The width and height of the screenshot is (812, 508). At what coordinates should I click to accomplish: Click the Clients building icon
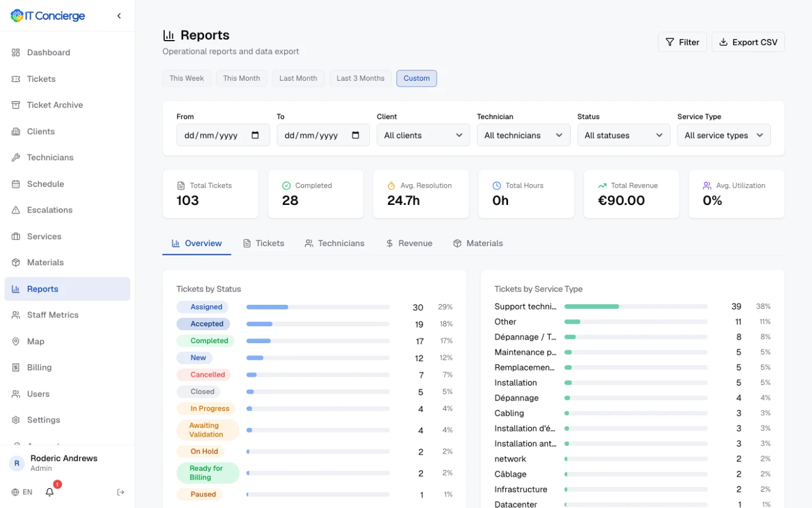pos(16,131)
